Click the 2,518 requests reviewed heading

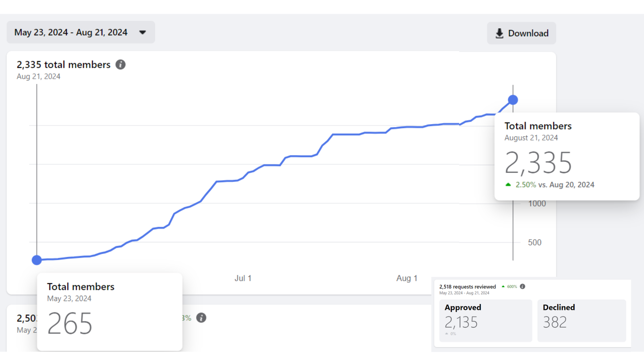point(467,287)
